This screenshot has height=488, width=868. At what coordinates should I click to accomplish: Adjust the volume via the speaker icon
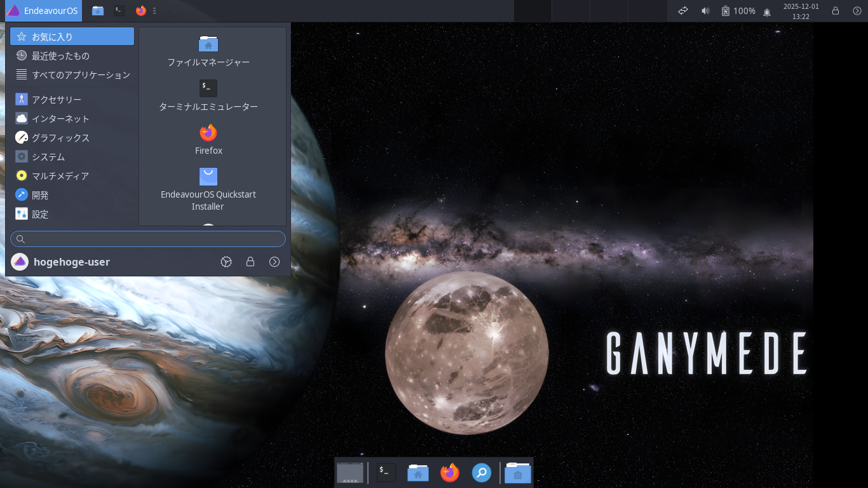[x=705, y=11]
